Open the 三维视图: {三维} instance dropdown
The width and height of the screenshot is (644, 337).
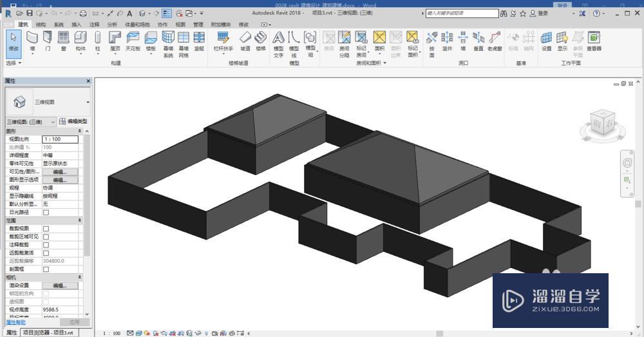click(53, 122)
